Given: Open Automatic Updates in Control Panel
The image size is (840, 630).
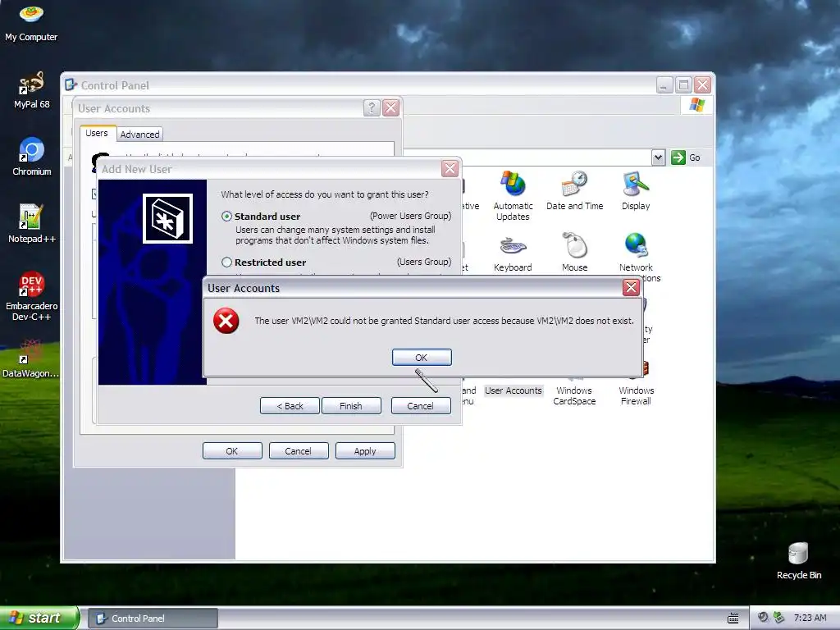Looking at the screenshot, I should (513, 196).
